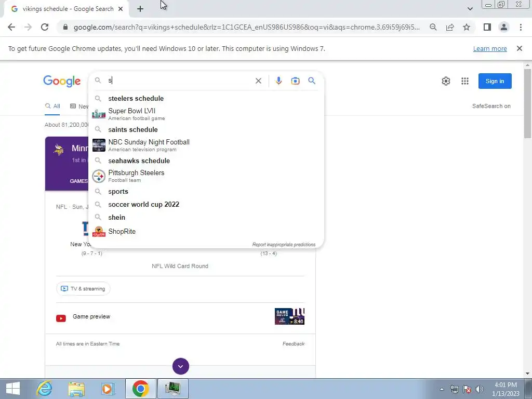The image size is (532, 399).
Task: Click into the Google search input field
Action: [x=180, y=81]
